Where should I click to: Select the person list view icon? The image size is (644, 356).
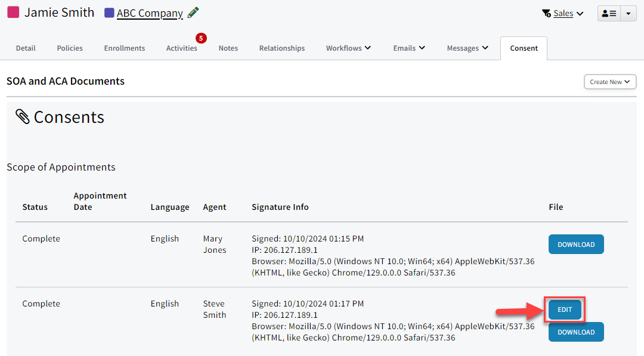coord(609,13)
